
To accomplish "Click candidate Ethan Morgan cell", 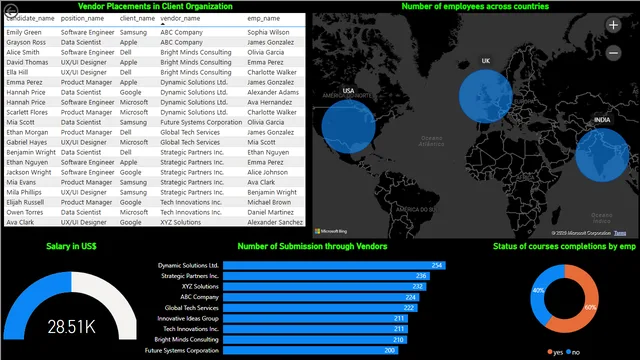I will tap(27, 132).
